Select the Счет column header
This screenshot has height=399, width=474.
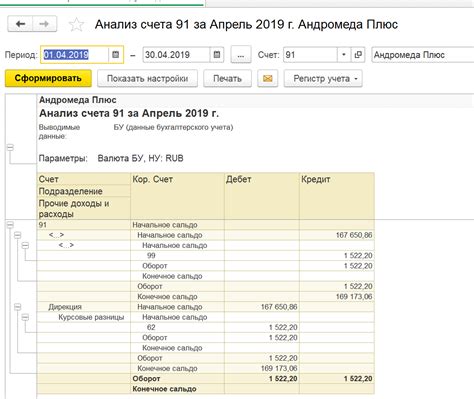(x=84, y=179)
